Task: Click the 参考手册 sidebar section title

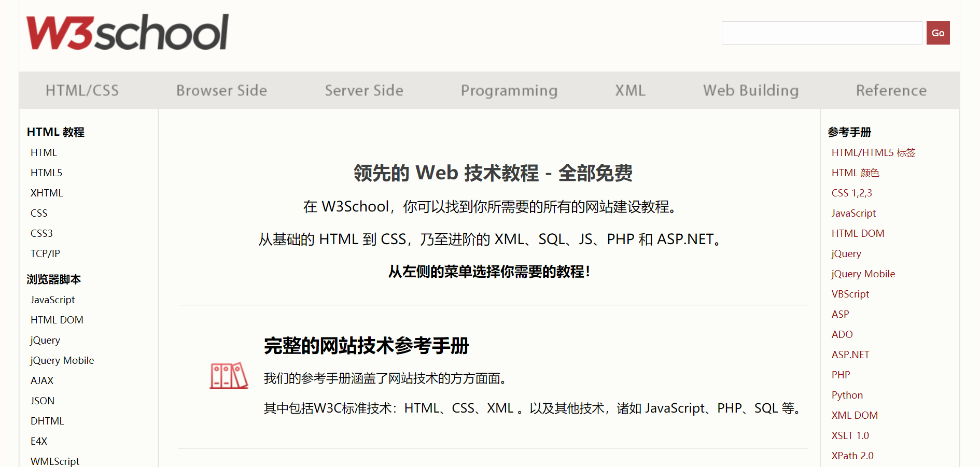Action: coord(849,132)
